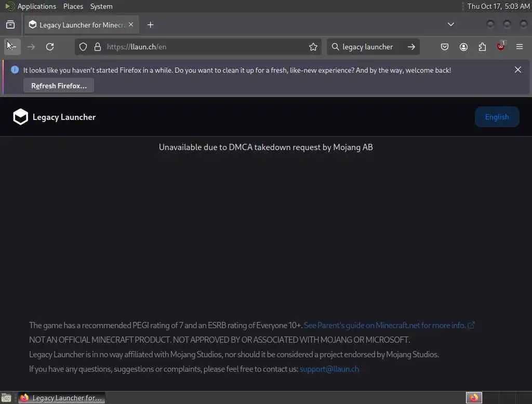Click the NOT AN OFFICIAL MINECRAFT PRODUCT line
This screenshot has width=532, height=404.
220,340
